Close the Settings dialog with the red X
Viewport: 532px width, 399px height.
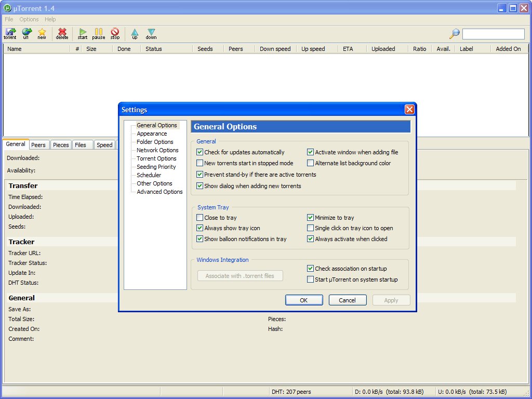409,109
